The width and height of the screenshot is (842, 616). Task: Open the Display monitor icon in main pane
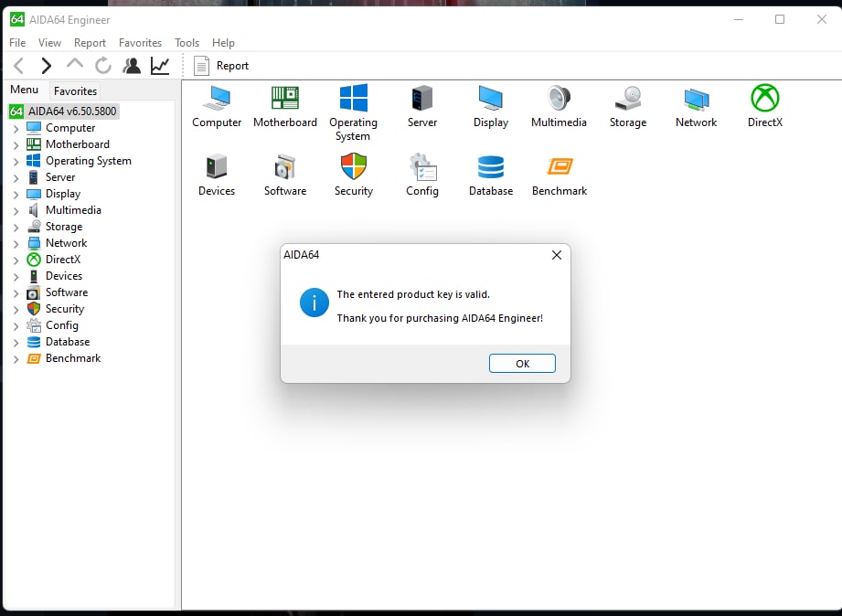pyautogui.click(x=490, y=99)
